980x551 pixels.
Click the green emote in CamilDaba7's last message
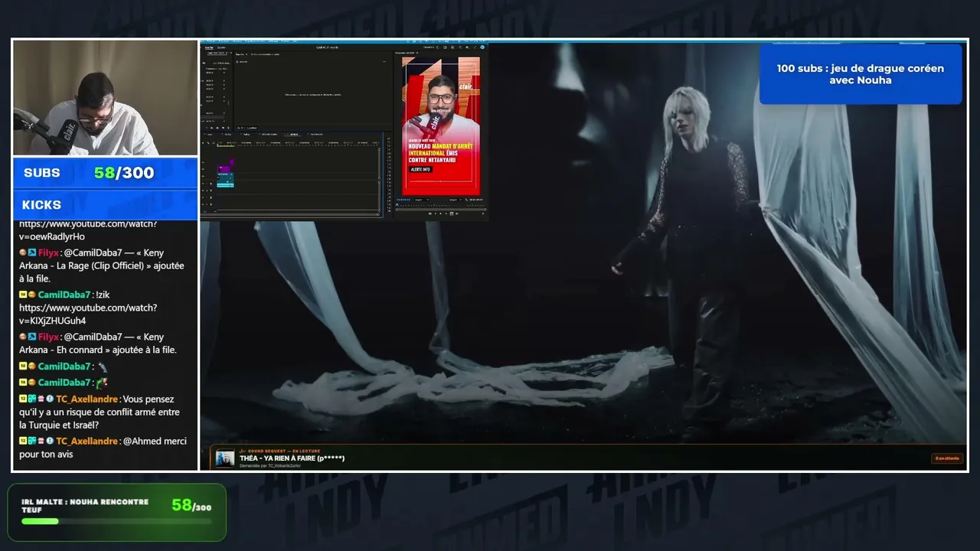point(102,382)
